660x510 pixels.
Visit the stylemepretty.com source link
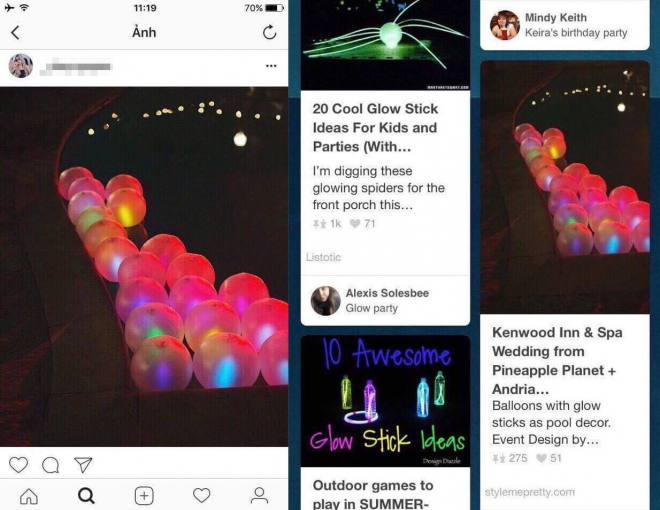click(x=530, y=492)
